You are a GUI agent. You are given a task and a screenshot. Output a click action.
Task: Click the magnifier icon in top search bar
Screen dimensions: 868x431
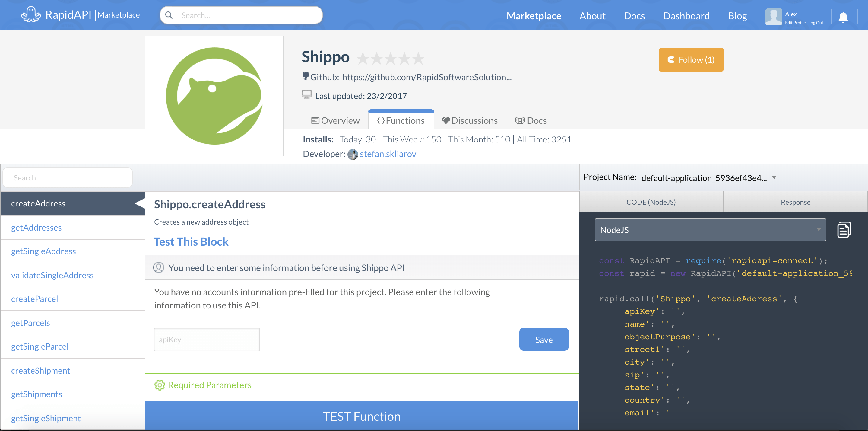pyautogui.click(x=169, y=15)
